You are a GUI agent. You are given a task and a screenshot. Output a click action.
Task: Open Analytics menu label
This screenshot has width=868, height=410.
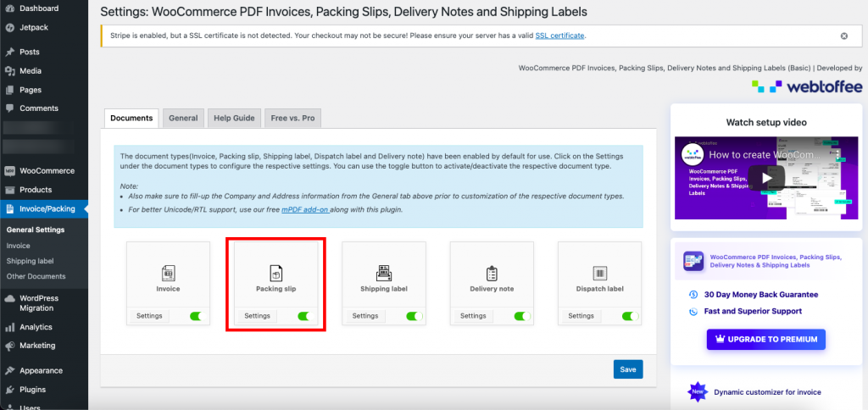click(x=36, y=327)
